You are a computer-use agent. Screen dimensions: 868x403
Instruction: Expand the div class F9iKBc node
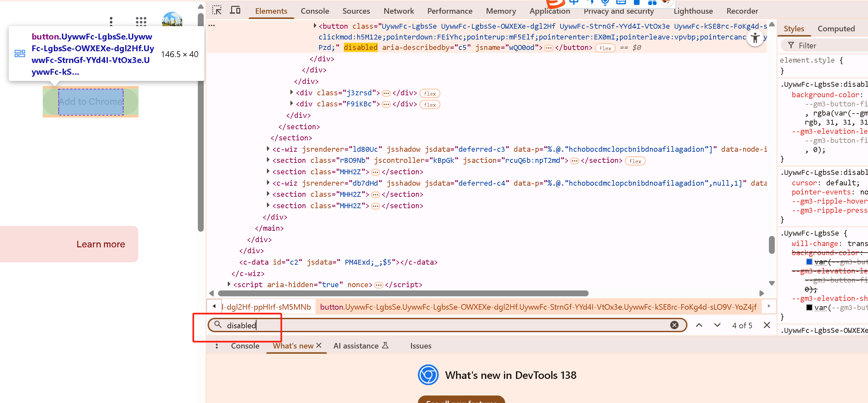point(292,103)
